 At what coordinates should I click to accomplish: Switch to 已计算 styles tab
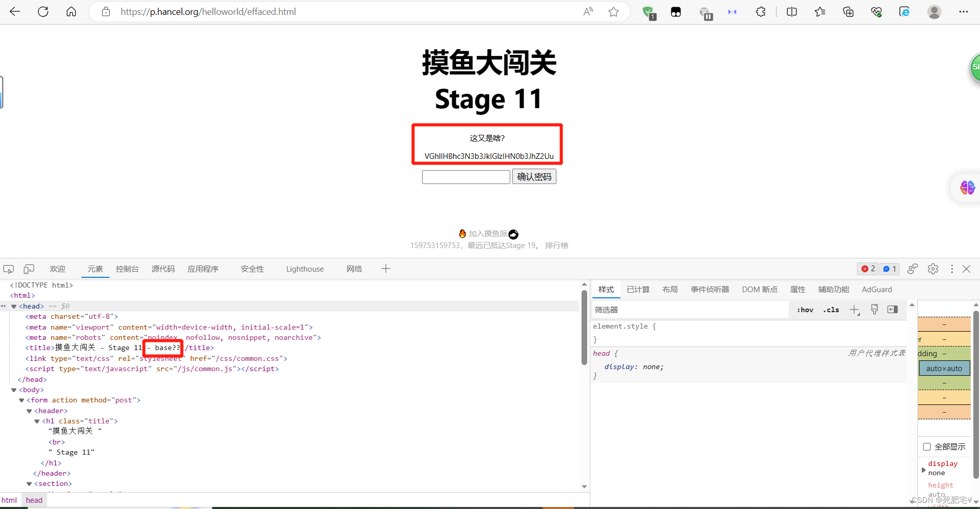click(x=638, y=290)
